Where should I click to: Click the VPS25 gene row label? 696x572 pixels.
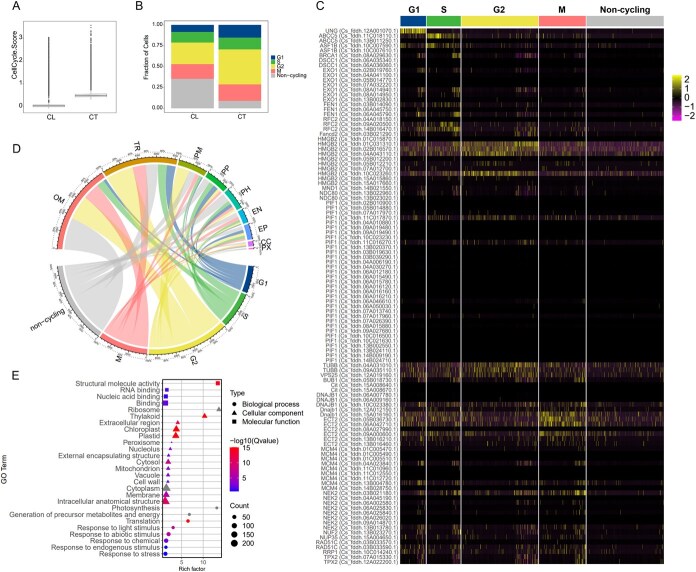[360, 375]
